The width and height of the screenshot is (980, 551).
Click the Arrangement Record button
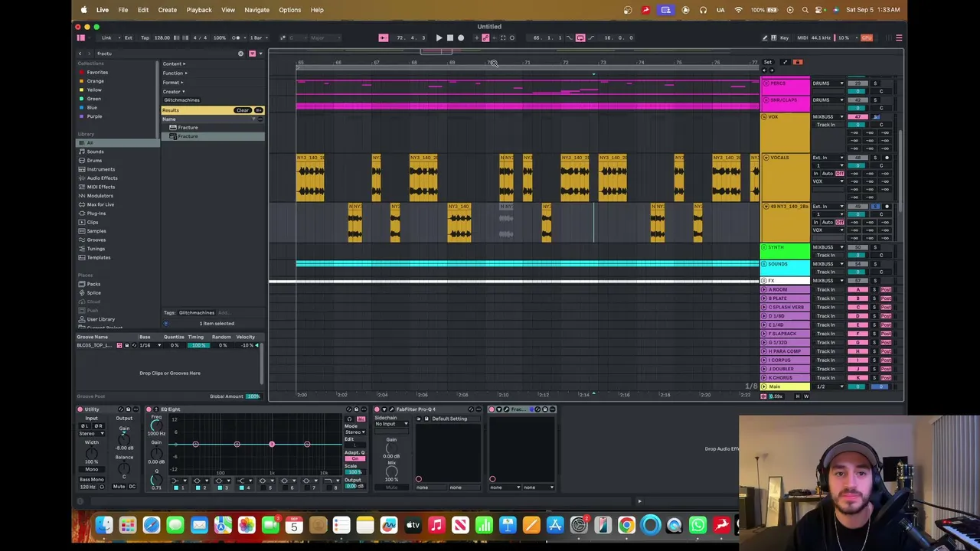click(460, 37)
